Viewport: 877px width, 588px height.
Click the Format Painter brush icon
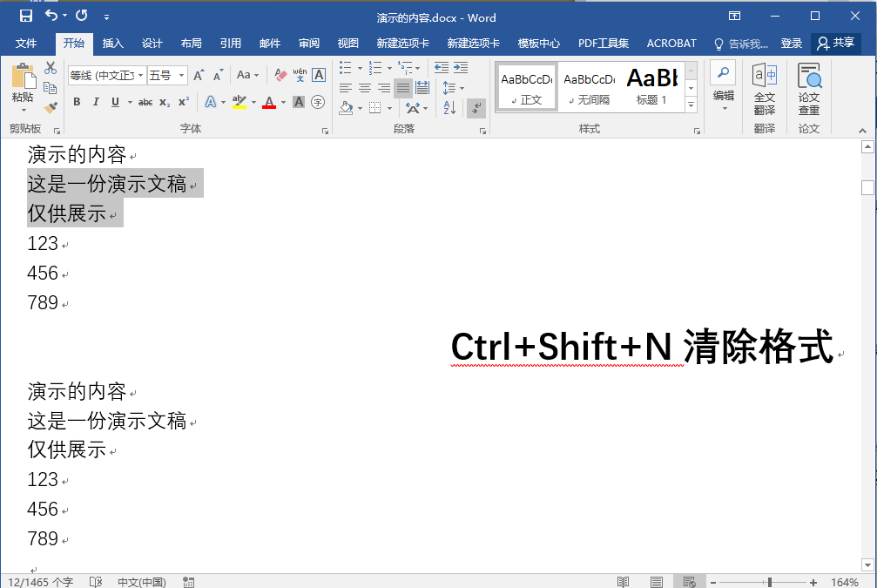pyautogui.click(x=51, y=108)
